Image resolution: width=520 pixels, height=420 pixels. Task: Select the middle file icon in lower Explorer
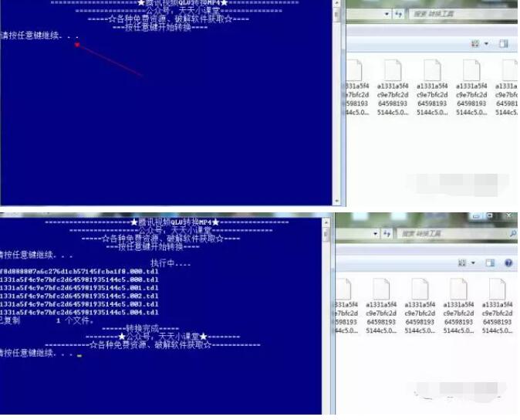click(x=420, y=289)
